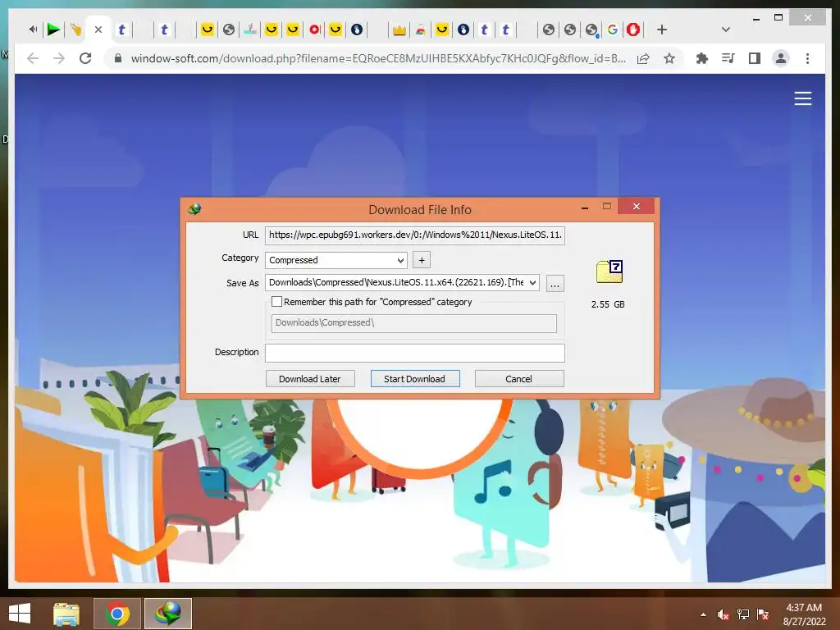
Task: Open the tab search chevron
Action: coord(726,30)
